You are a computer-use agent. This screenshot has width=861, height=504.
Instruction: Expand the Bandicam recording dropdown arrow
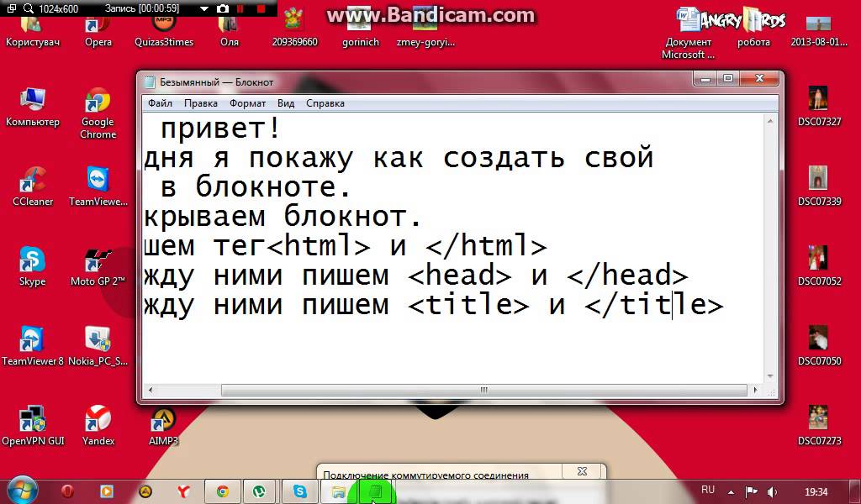[x=204, y=8]
